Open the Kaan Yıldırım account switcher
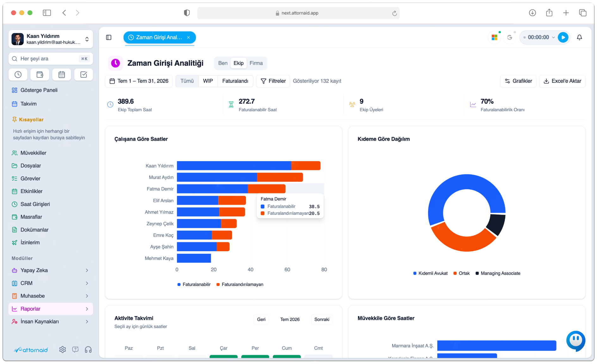The image size is (597, 364). click(x=51, y=39)
